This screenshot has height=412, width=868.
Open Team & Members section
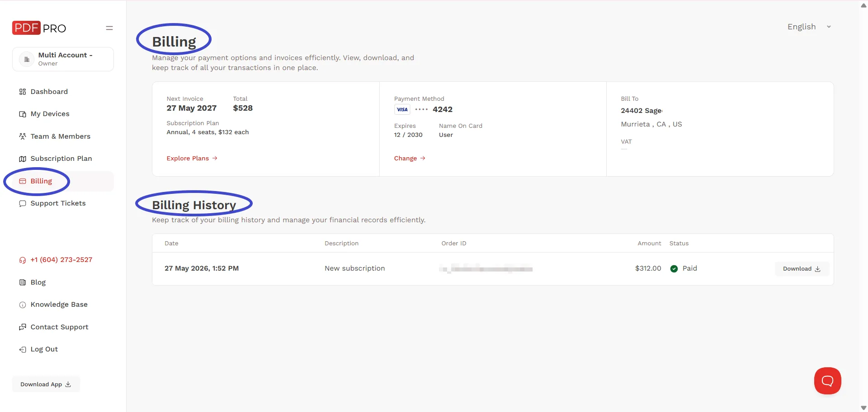(60, 136)
